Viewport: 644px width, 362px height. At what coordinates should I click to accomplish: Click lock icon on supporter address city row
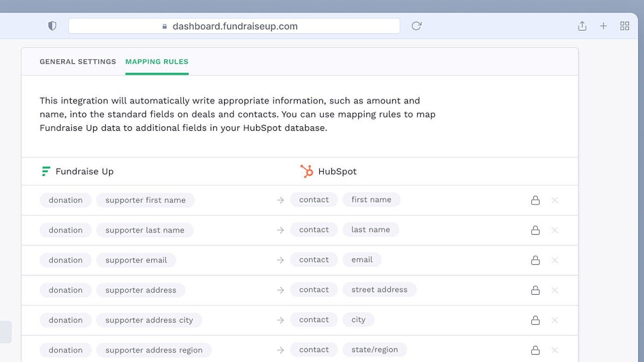[x=535, y=320]
